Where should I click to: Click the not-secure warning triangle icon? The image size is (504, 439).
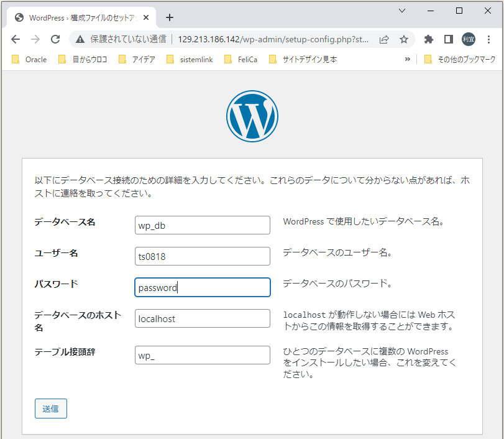[x=80, y=40]
